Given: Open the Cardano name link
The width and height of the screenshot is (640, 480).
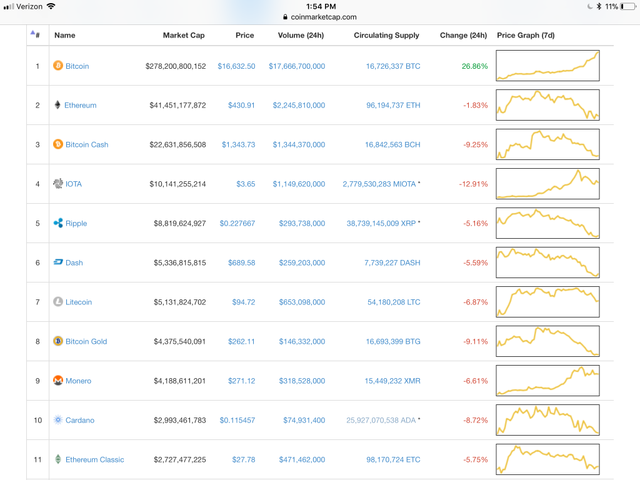Looking at the screenshot, I should click(x=80, y=420).
